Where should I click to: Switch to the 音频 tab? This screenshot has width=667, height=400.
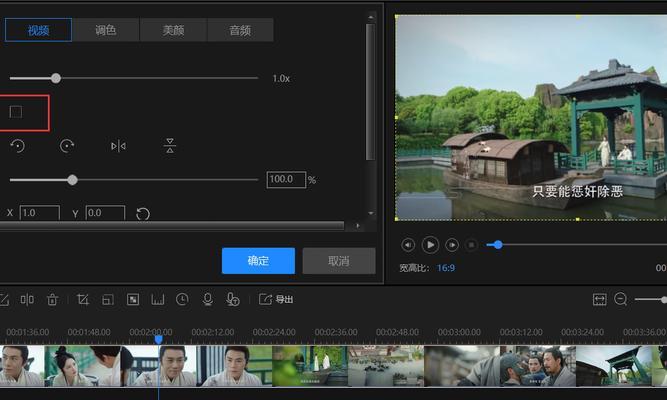point(240,30)
